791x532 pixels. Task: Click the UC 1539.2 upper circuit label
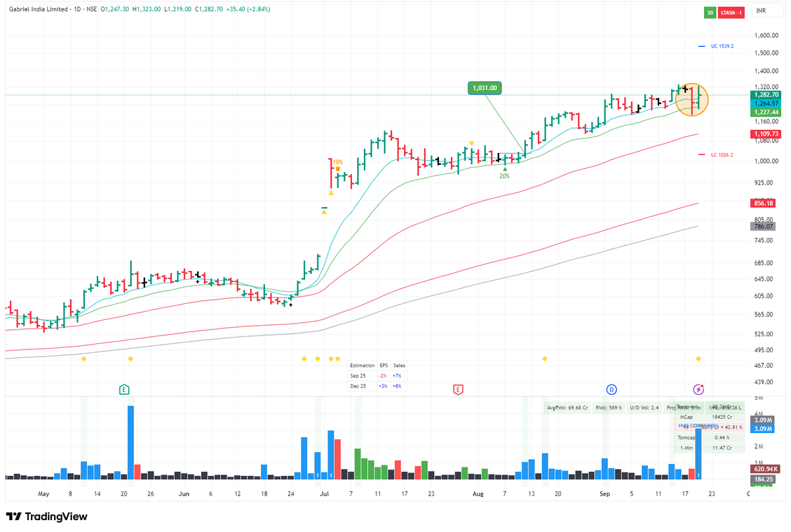(x=722, y=46)
